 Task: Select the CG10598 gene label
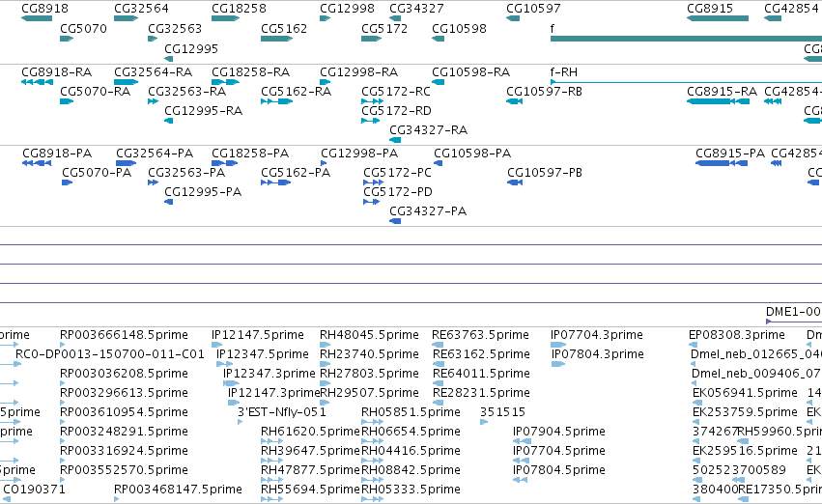(459, 28)
